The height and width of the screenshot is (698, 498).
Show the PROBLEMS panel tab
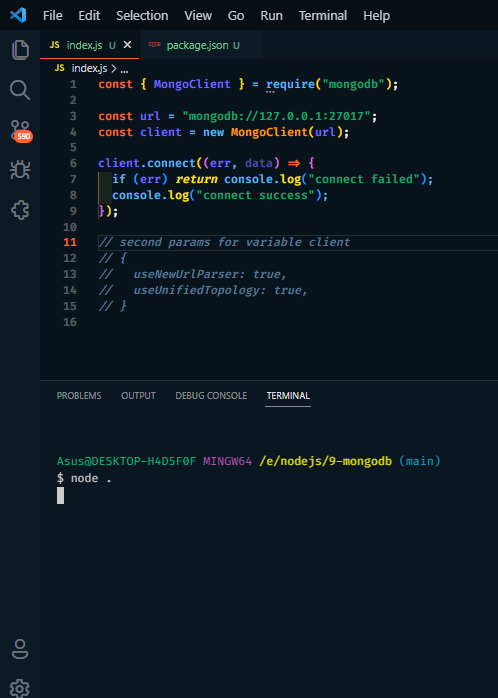point(79,396)
